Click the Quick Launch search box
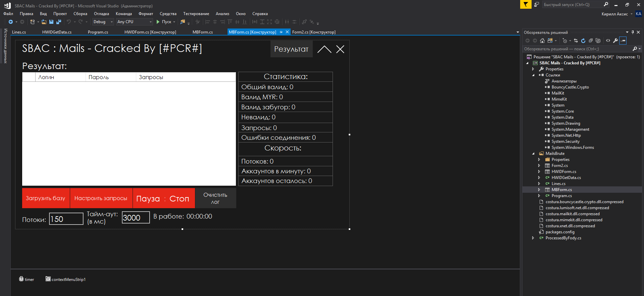 coord(576,4)
